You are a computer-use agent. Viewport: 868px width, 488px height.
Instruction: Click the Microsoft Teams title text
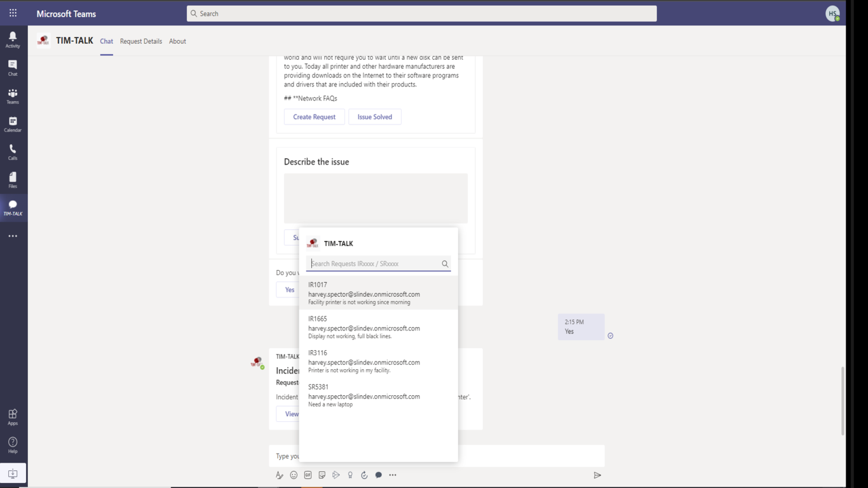66,13
